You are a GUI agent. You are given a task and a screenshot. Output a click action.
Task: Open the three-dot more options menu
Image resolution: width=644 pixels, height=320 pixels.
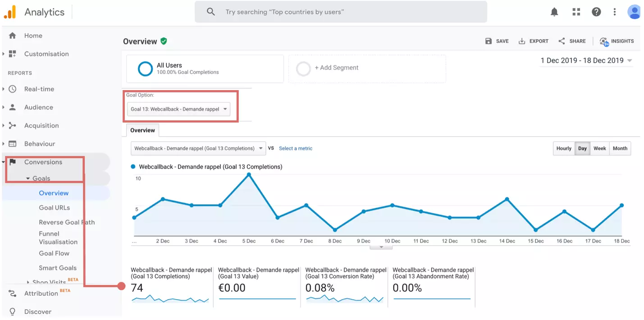point(614,12)
